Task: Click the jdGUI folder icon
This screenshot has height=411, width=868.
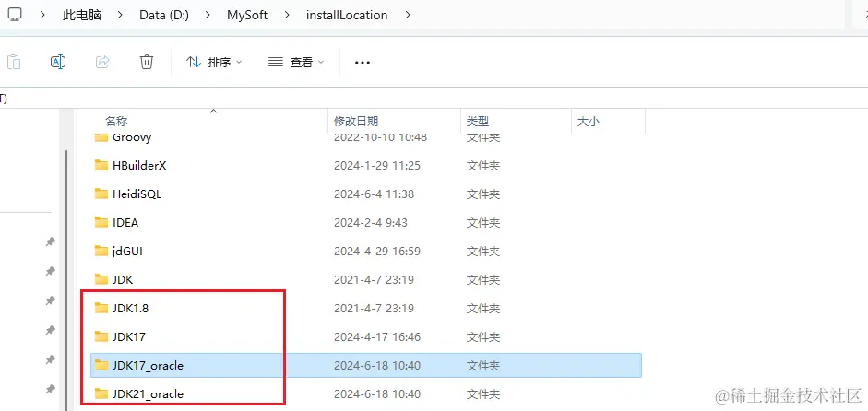Action: tap(101, 252)
